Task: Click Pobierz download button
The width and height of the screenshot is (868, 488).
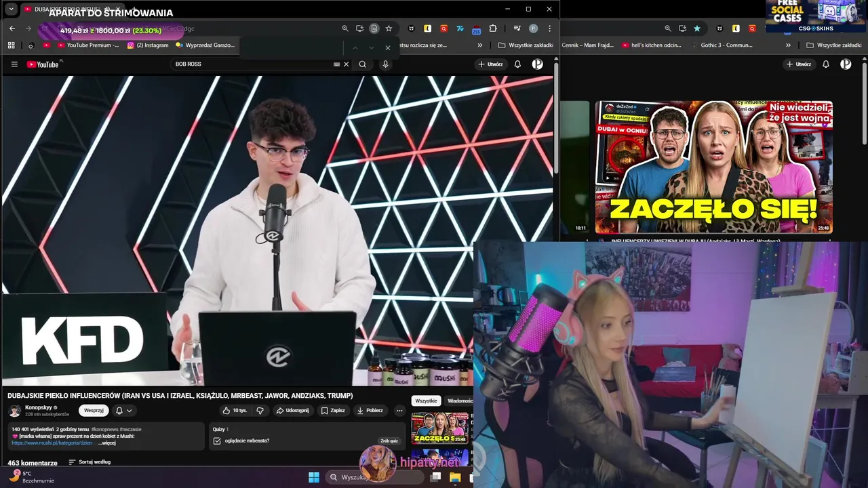Action: (370, 411)
